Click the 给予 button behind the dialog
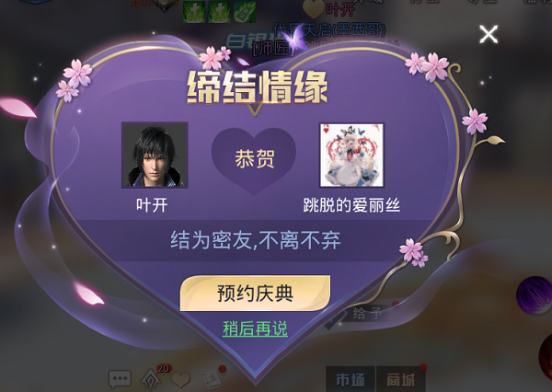 pyautogui.click(x=362, y=314)
